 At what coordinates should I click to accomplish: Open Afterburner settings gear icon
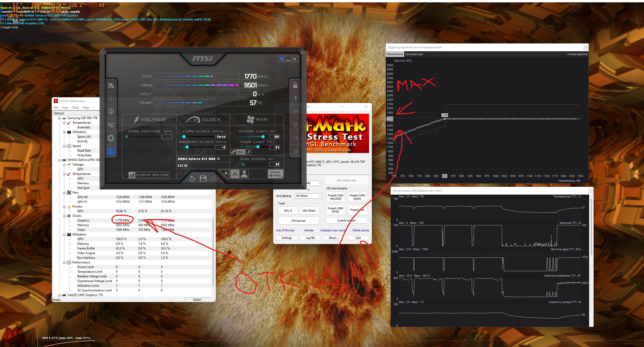[x=111, y=138]
